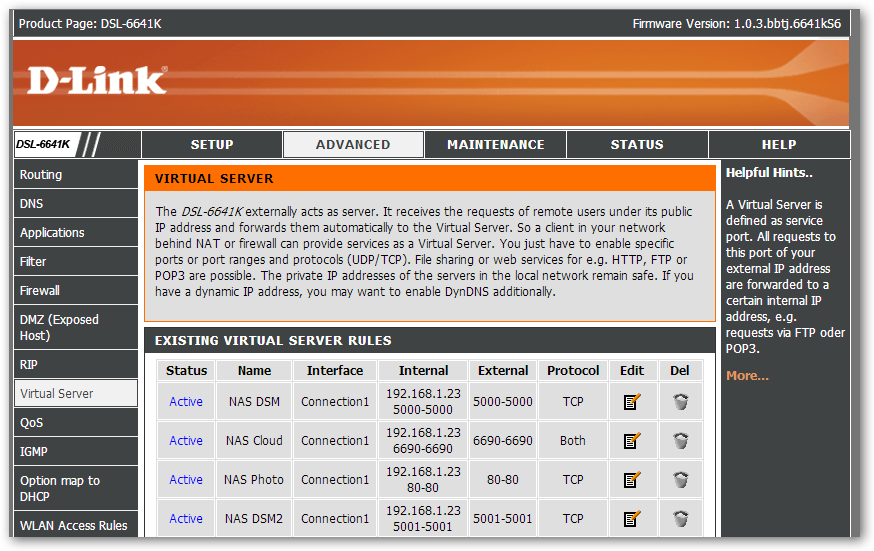
Task: Click Active status of NAS DSM2
Action: point(186,519)
